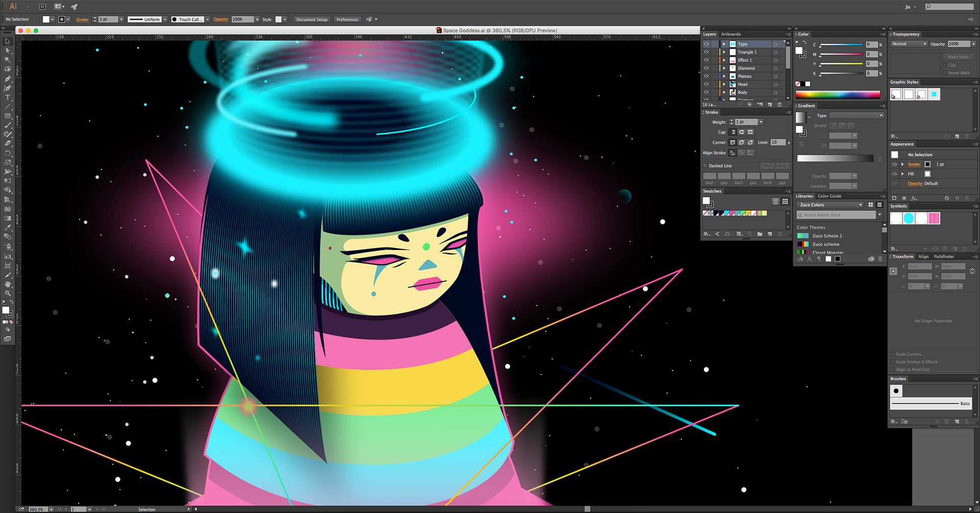Expand the Body layer

point(724,92)
